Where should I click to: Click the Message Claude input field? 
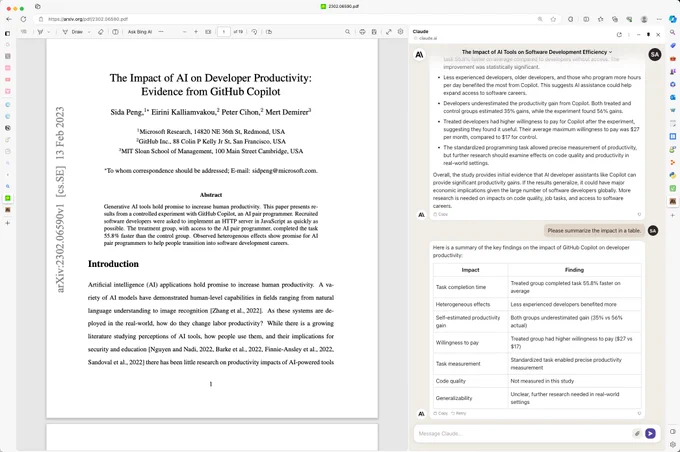523,433
